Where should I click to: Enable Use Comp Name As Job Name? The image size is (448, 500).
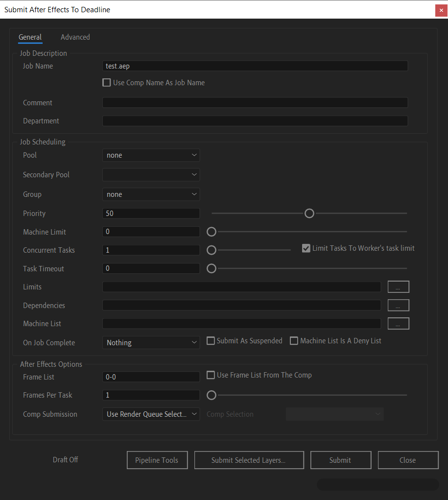tap(107, 83)
